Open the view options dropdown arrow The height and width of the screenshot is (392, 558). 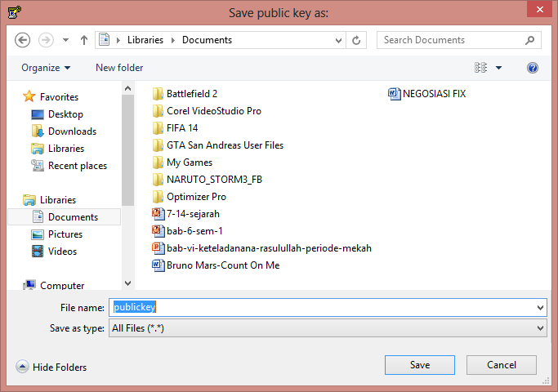coord(499,68)
